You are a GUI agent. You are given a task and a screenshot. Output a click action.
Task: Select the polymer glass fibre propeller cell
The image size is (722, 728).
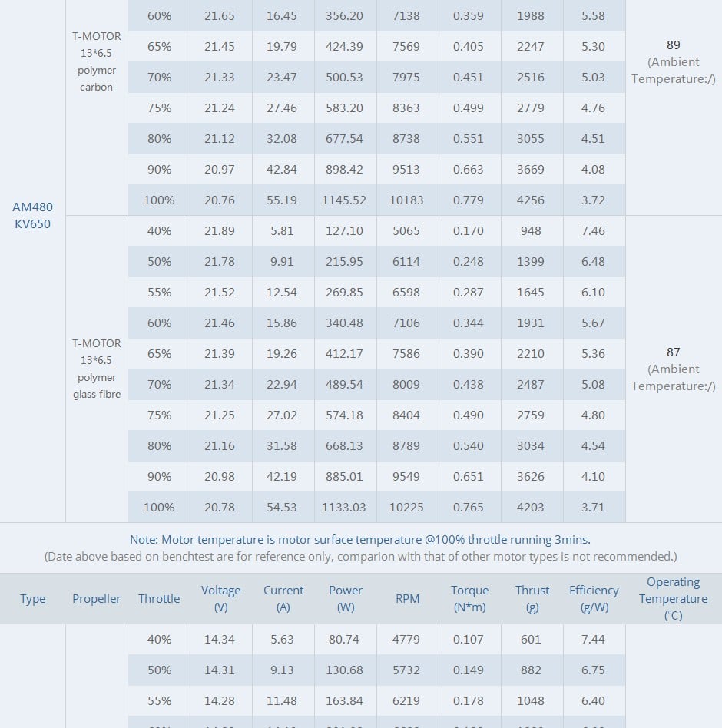[97, 369]
